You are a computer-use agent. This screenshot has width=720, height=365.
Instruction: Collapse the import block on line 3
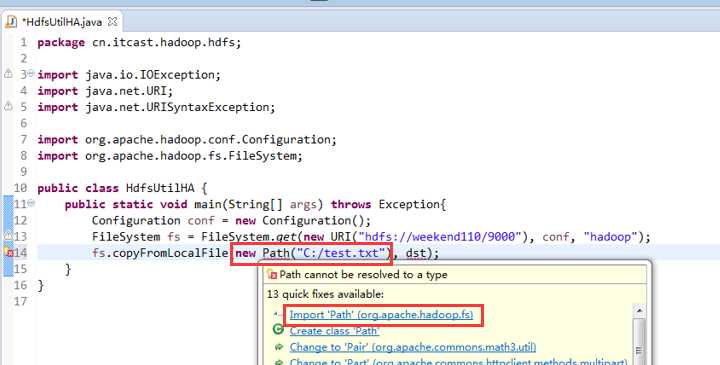click(31, 73)
